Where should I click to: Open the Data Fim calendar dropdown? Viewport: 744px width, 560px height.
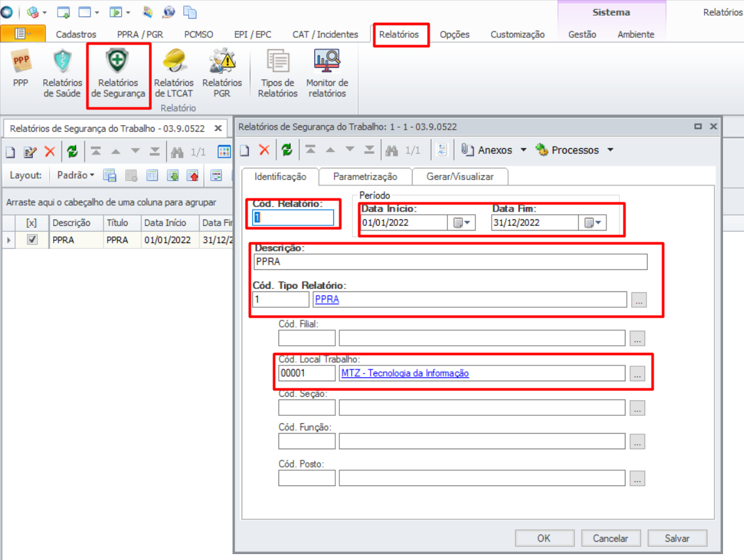tap(593, 223)
